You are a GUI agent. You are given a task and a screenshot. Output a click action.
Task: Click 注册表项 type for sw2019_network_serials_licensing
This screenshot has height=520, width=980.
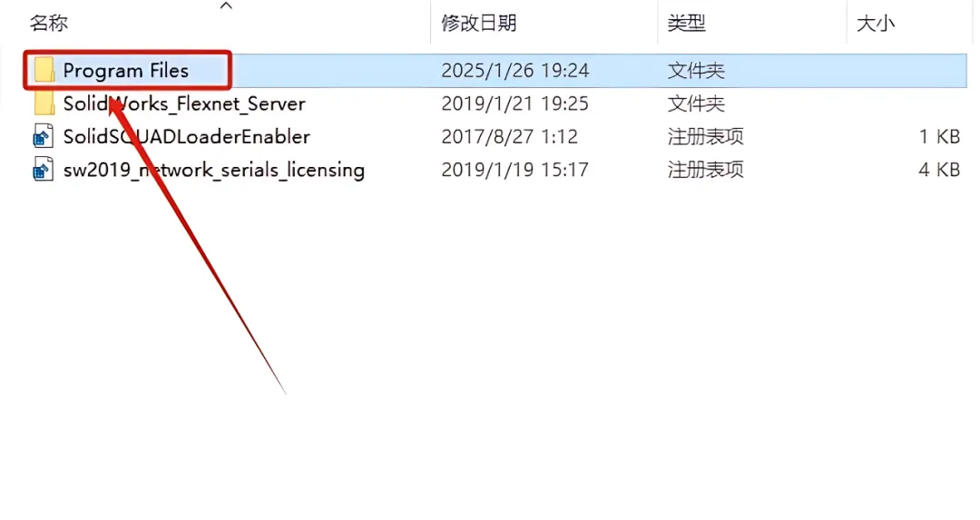point(706,170)
